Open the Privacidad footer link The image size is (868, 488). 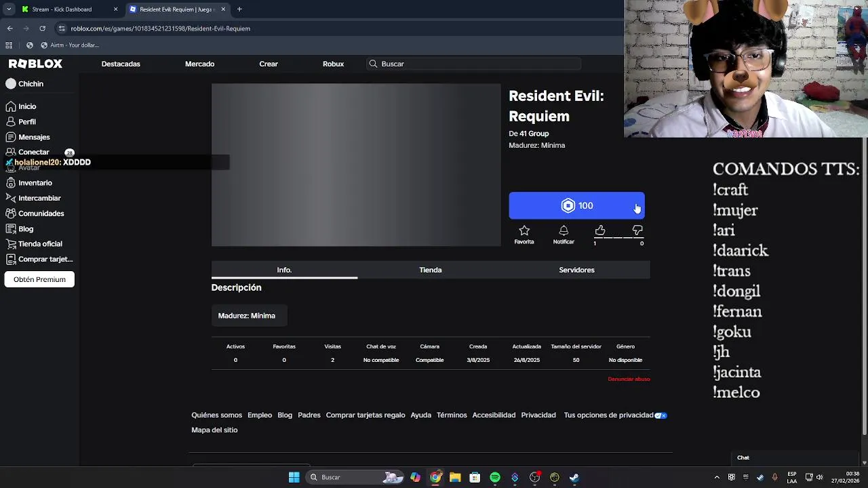click(538, 415)
